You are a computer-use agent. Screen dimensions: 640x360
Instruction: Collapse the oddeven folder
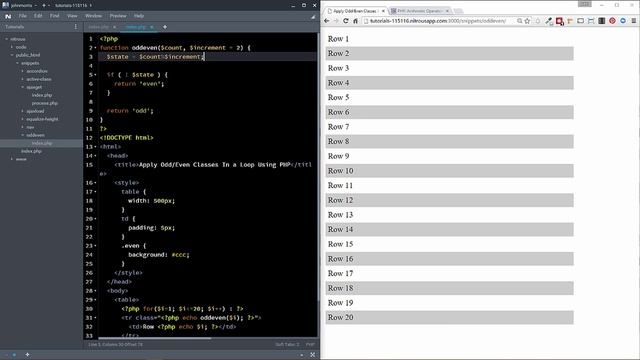click(x=22, y=135)
